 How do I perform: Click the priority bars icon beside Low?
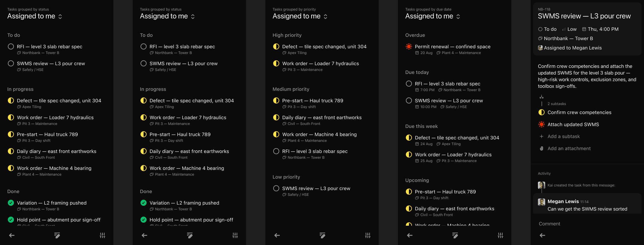click(564, 29)
